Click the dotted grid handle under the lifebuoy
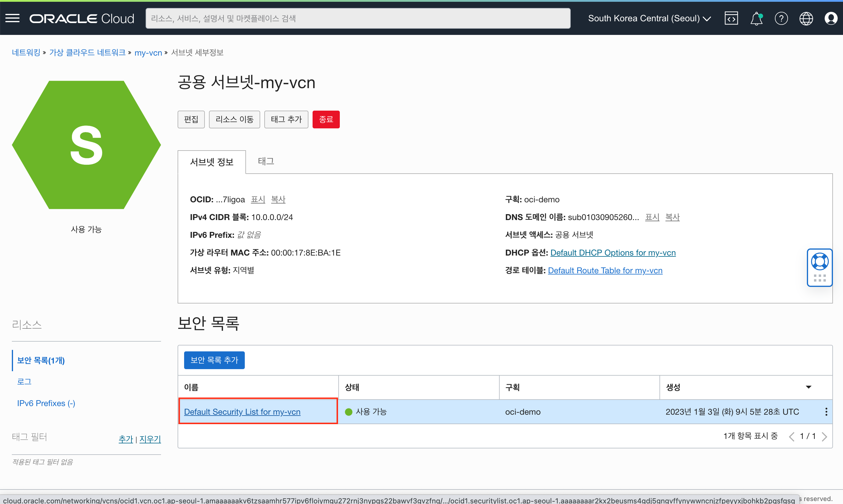This screenshot has height=504, width=843. (x=820, y=278)
